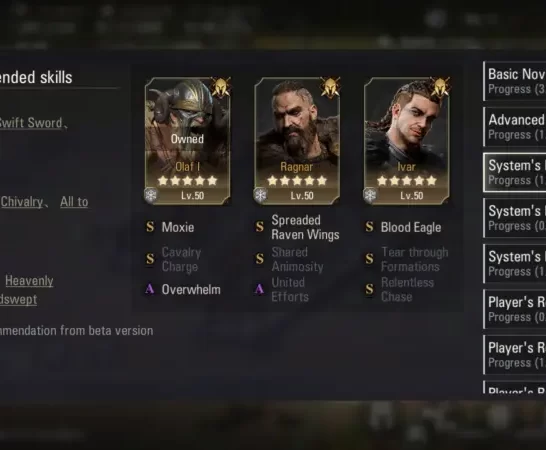
Task: Click the snowflake icon on Olaf I card
Action: coord(151,195)
